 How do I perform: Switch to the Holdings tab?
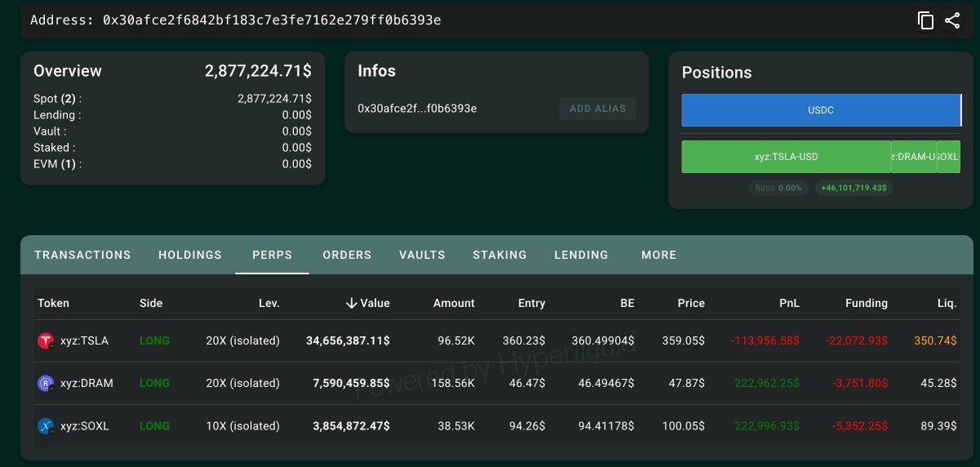coord(190,255)
